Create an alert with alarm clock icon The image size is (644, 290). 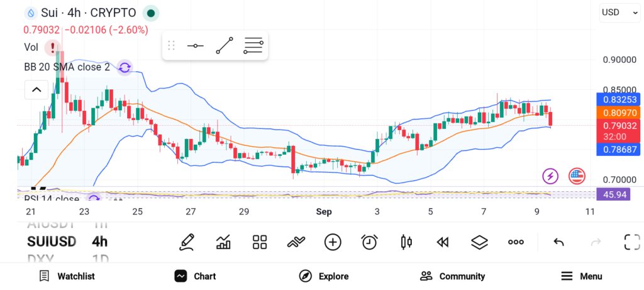[x=370, y=242]
